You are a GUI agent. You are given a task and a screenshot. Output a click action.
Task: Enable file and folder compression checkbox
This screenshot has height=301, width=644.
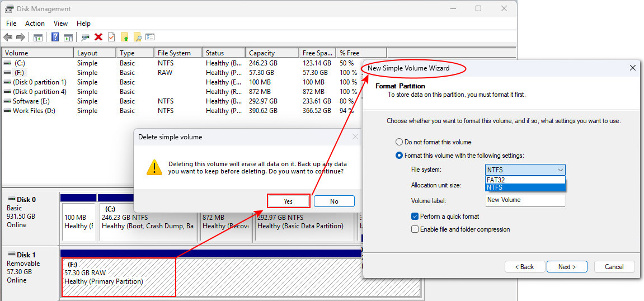click(415, 229)
